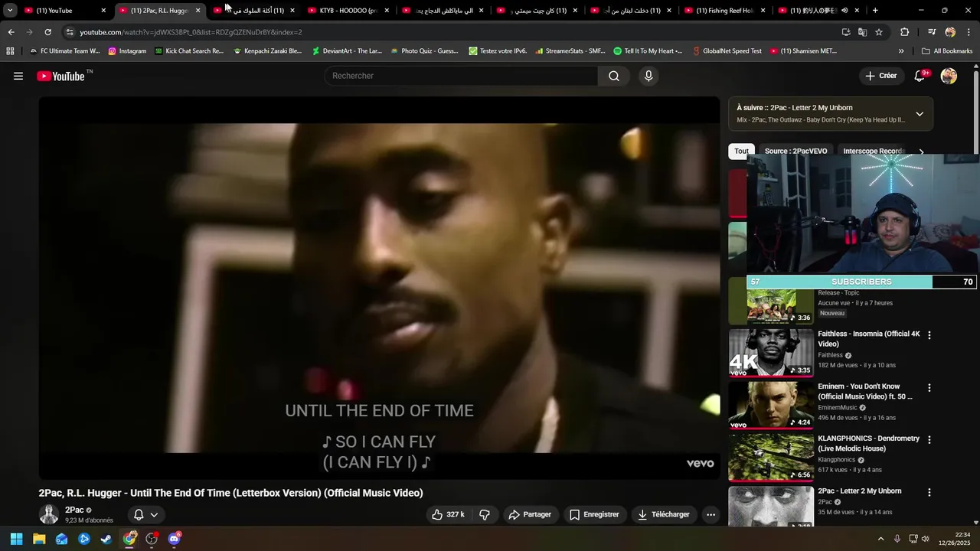
Task: Click the Télécharger download button
Action: [664, 514]
